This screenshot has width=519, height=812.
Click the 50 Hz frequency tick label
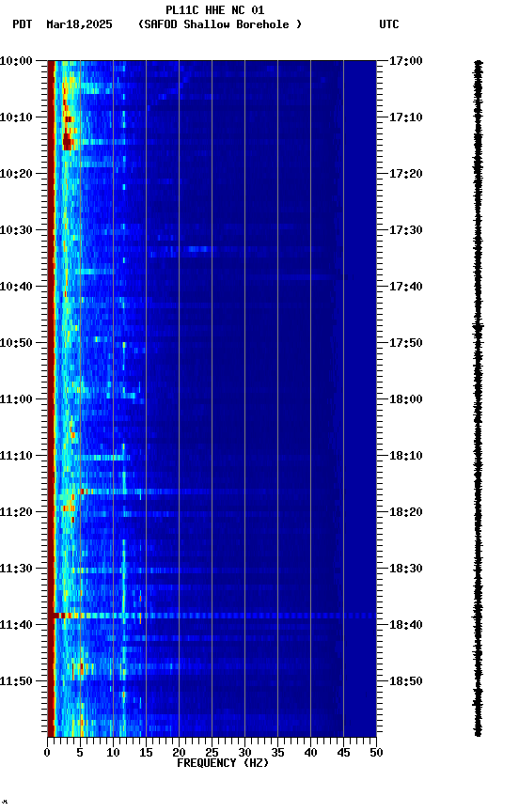click(376, 753)
